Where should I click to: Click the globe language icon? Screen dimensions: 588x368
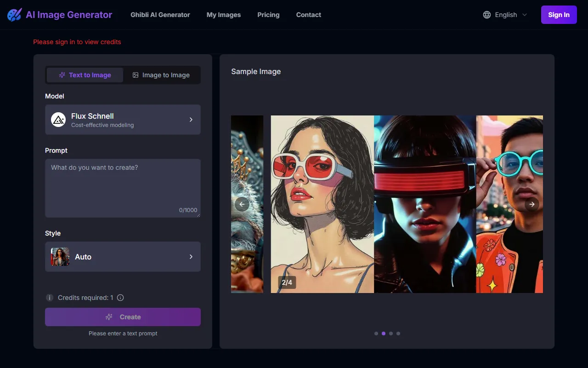tap(487, 15)
